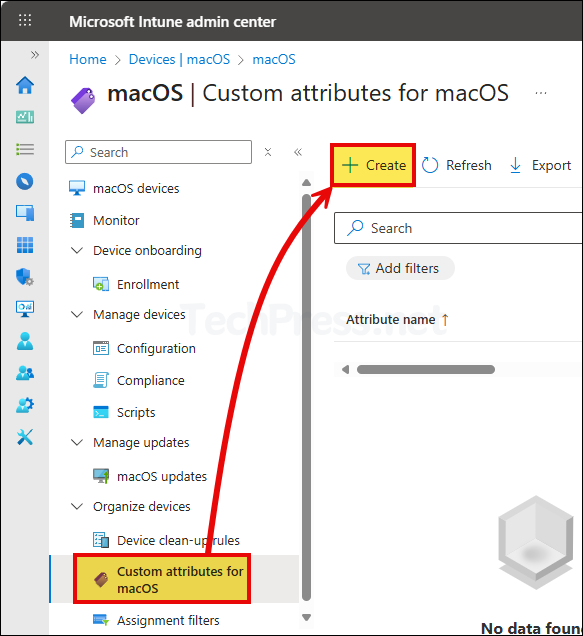The image size is (583, 636).
Task: Click the Device clean-up rules icon
Action: 101,540
